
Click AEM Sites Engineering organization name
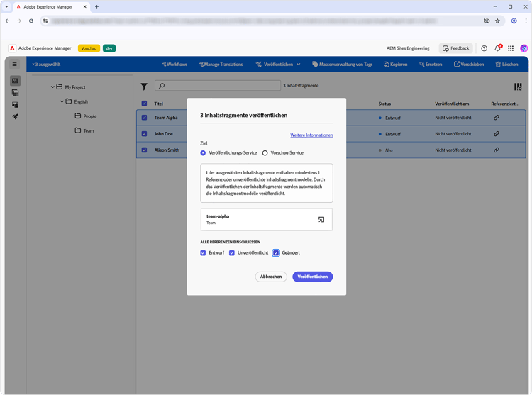click(x=408, y=48)
